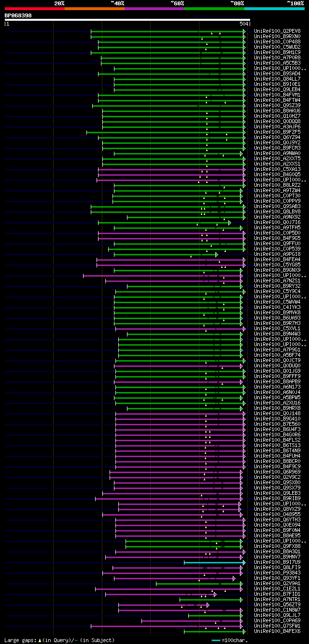The image size is (309, 644).
Task: Open hit UniRef100_C5WUD2
Action: point(277,47)
